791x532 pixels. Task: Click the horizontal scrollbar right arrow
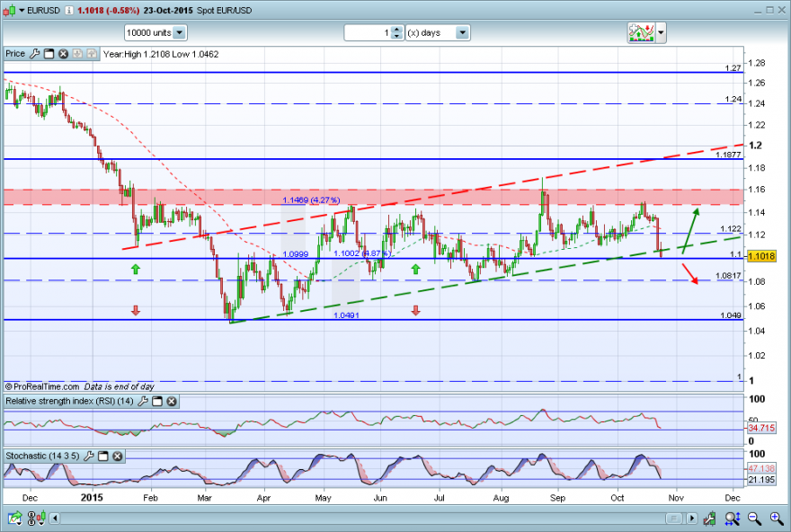point(691,518)
